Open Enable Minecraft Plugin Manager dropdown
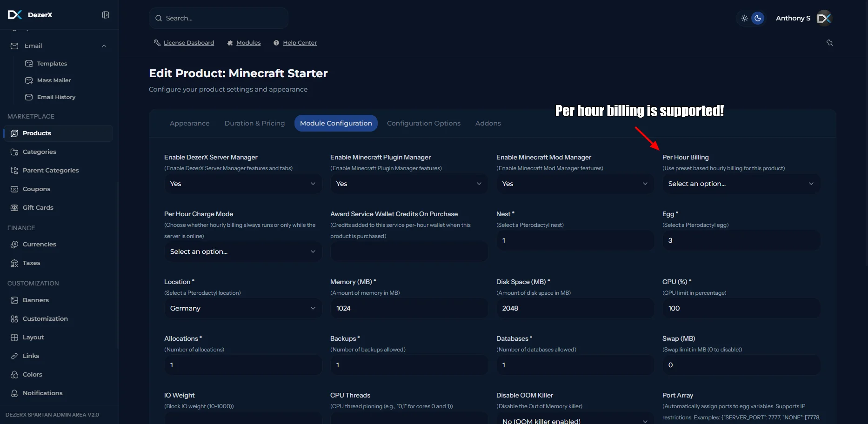This screenshot has height=424, width=868. click(409, 184)
